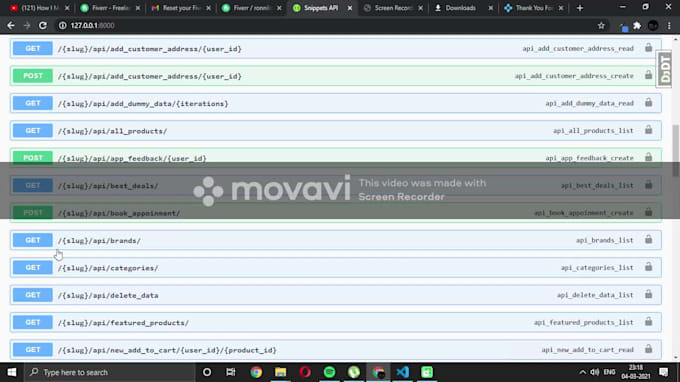This screenshot has height=382, width=680.
Task: Open Spotify from the taskbar
Action: coord(330,372)
